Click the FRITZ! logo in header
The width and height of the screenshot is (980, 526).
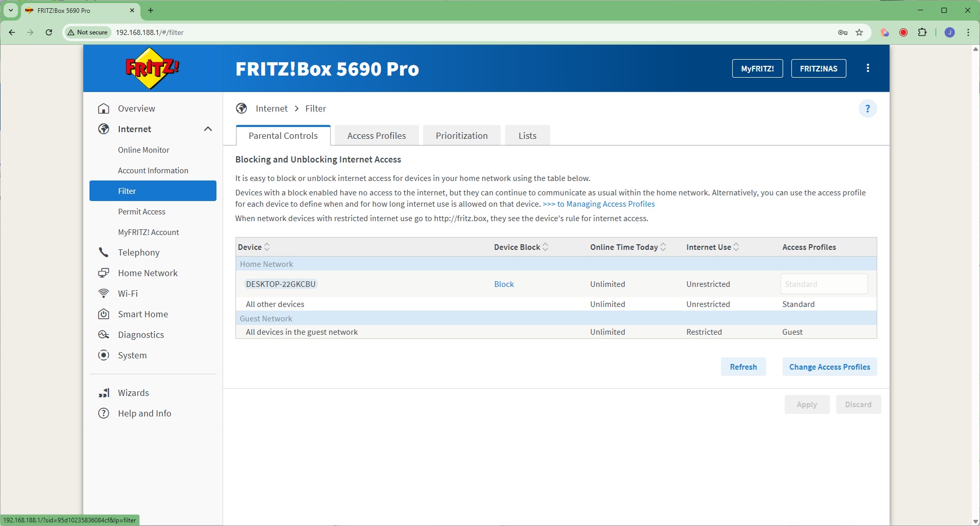pyautogui.click(x=152, y=68)
